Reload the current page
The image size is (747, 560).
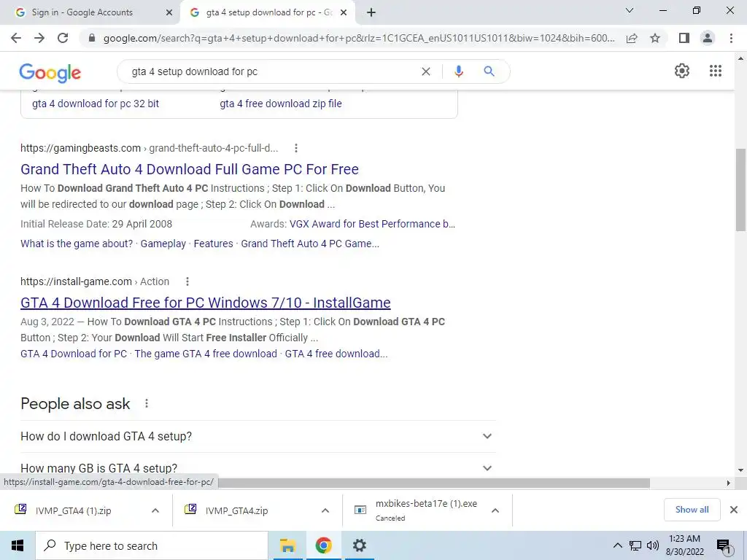click(63, 38)
